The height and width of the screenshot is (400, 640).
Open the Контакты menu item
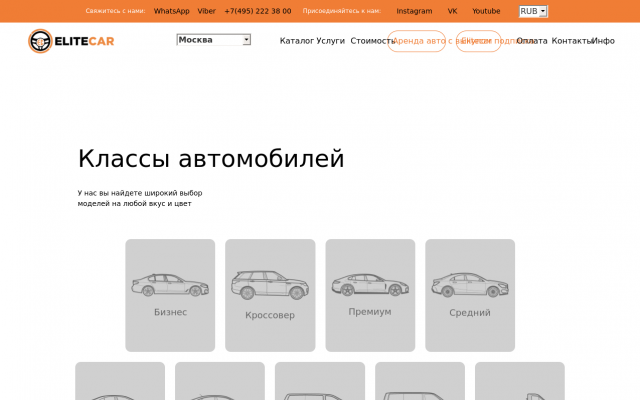tap(571, 41)
